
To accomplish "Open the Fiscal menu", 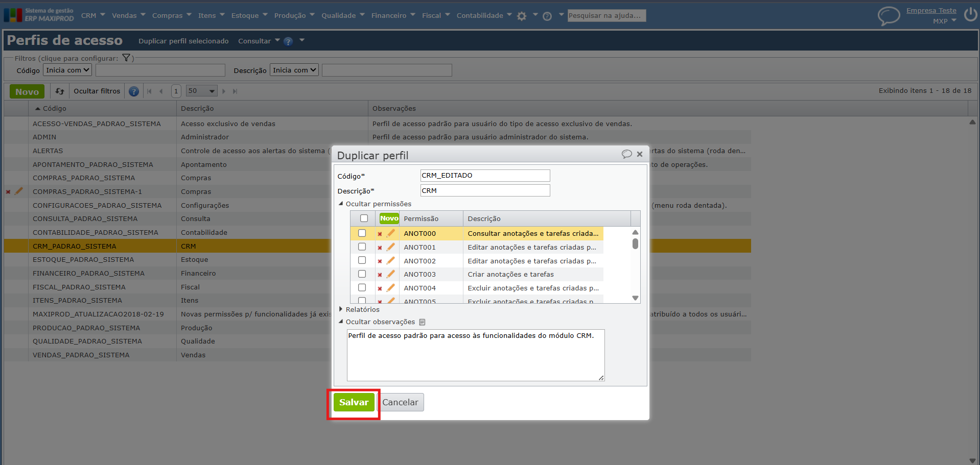I will pos(436,15).
